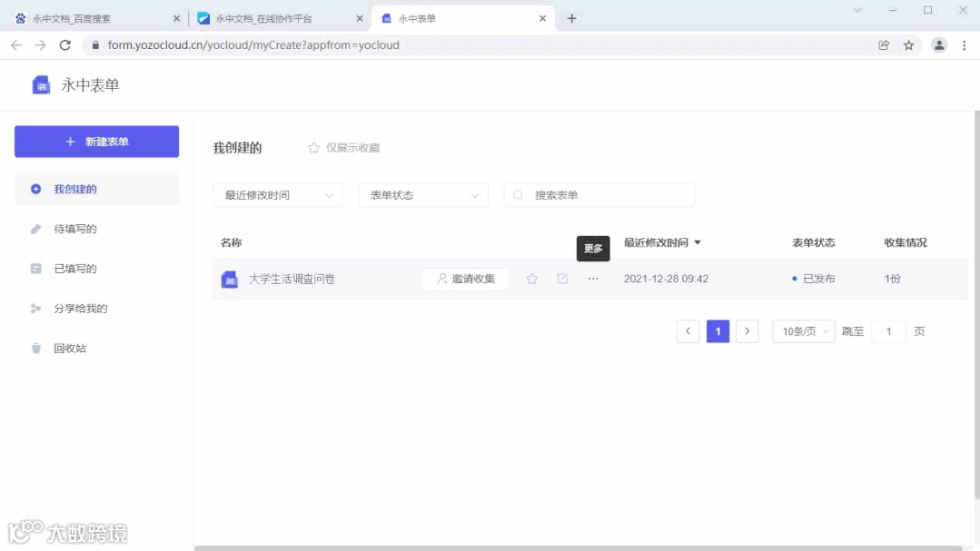Screen dimensions: 980x551
Task: Click vertical scrollbar on right
Action: (x=977, y=305)
